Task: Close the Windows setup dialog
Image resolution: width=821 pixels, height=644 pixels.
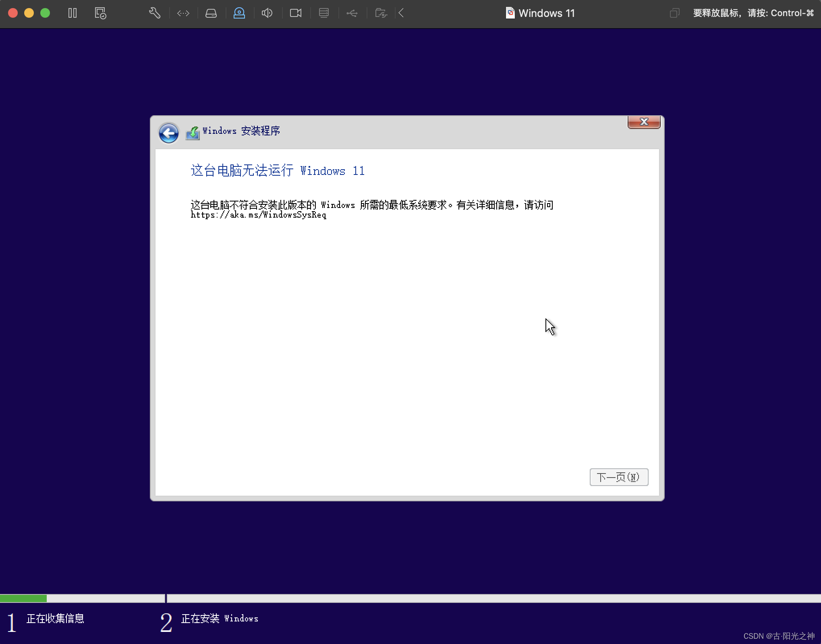Action: [x=644, y=122]
